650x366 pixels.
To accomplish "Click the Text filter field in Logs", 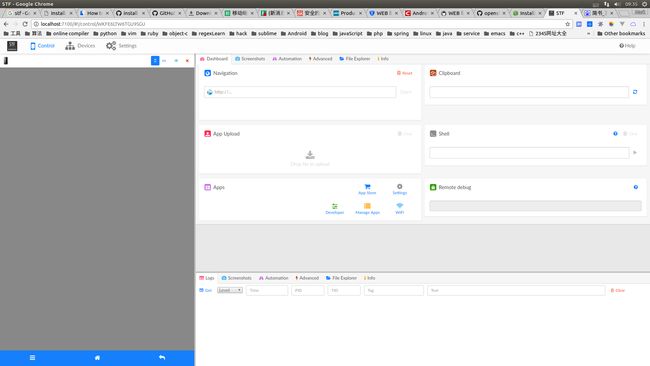I will (x=516, y=291).
